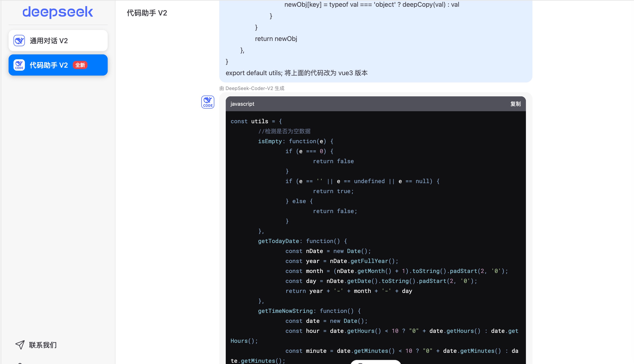Click the partially visible icon below 联系我们

pyautogui.click(x=20, y=363)
